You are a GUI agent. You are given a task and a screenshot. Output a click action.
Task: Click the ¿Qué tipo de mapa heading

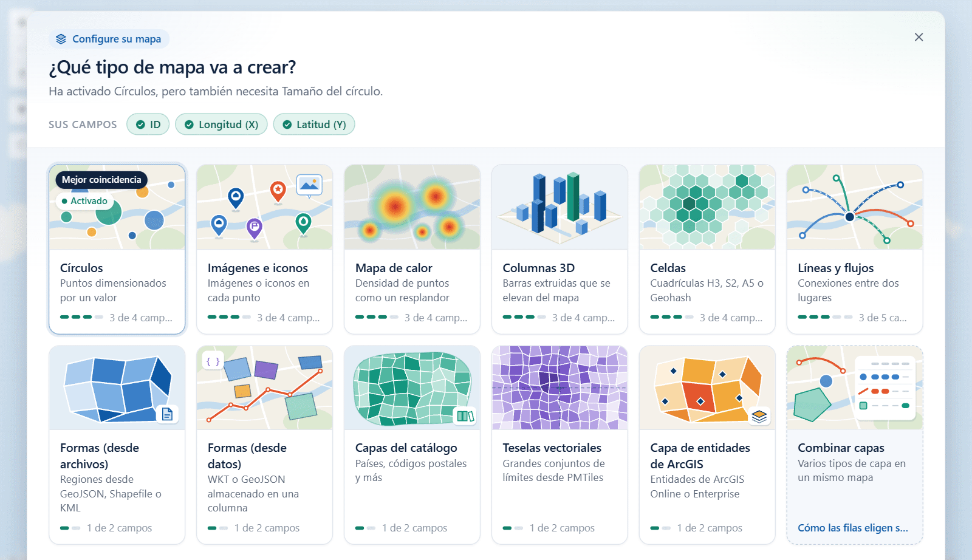(173, 67)
